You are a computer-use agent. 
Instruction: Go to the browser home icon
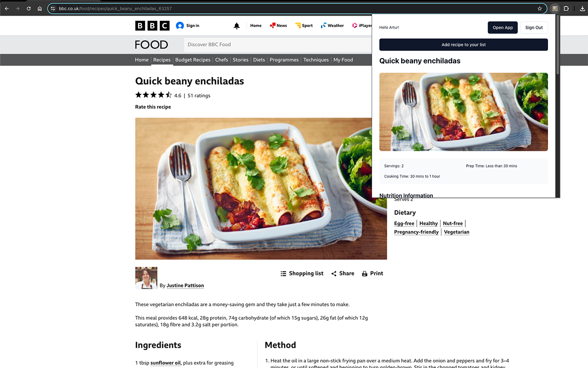coord(40,8)
